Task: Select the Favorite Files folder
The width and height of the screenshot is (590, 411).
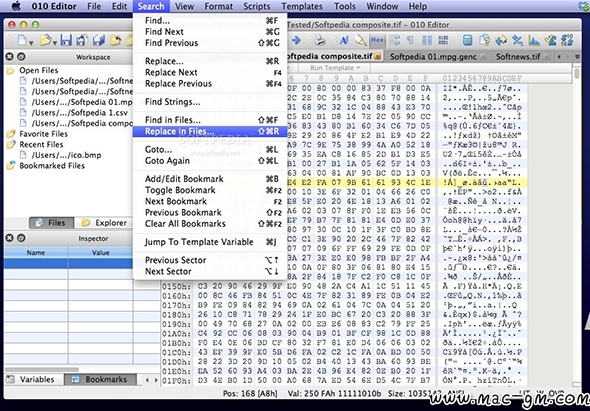Action: click(x=38, y=134)
